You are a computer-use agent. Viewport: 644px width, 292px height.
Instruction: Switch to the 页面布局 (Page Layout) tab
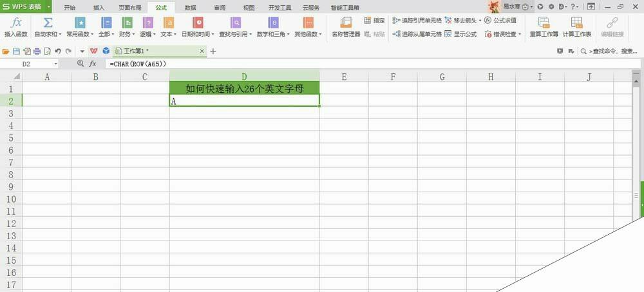[130, 7]
